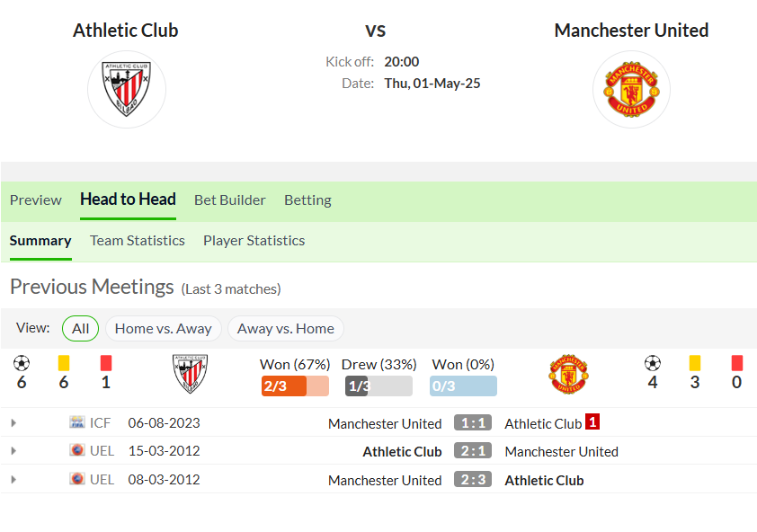Switch to the Team Statistics tab
The height and width of the screenshot is (532, 757).
(x=138, y=241)
